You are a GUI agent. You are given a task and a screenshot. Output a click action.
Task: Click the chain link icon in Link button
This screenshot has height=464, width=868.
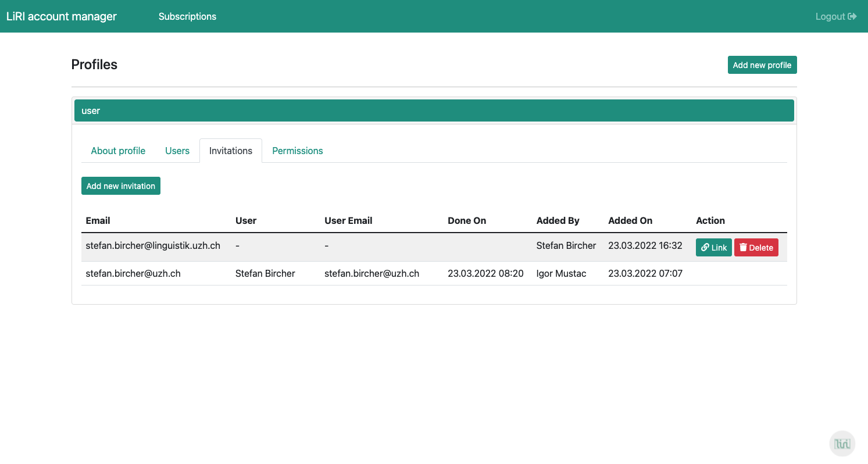(705, 247)
